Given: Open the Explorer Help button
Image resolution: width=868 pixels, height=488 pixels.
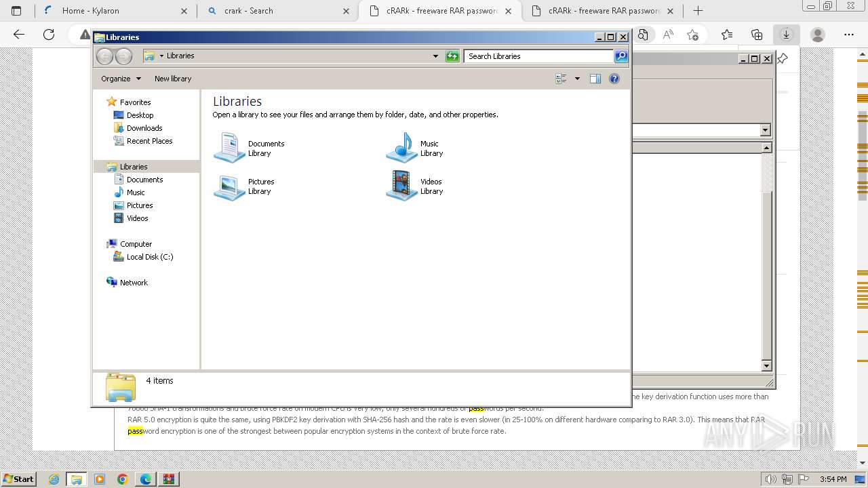Looking at the screenshot, I should [x=614, y=79].
